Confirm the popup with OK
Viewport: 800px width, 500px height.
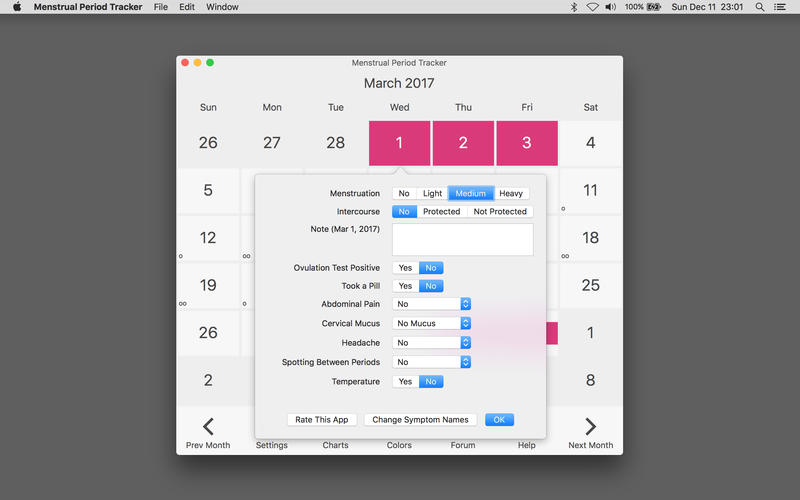tap(499, 420)
